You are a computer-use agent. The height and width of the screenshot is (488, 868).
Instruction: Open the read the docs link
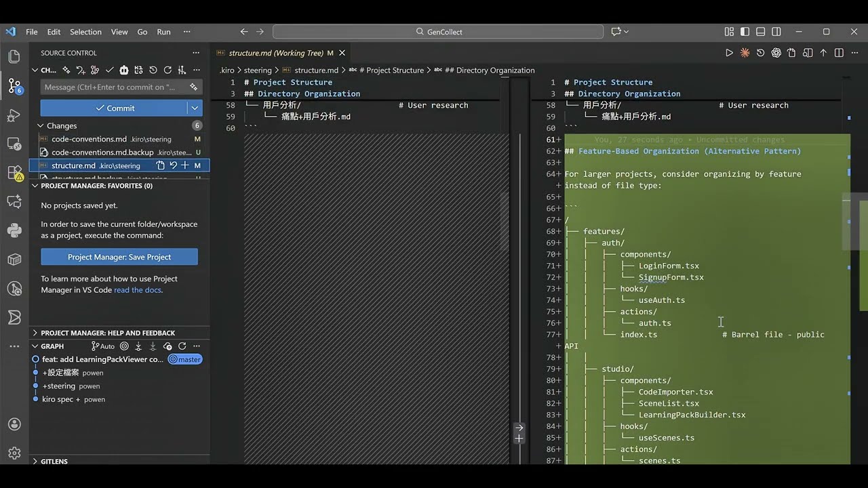coord(138,290)
